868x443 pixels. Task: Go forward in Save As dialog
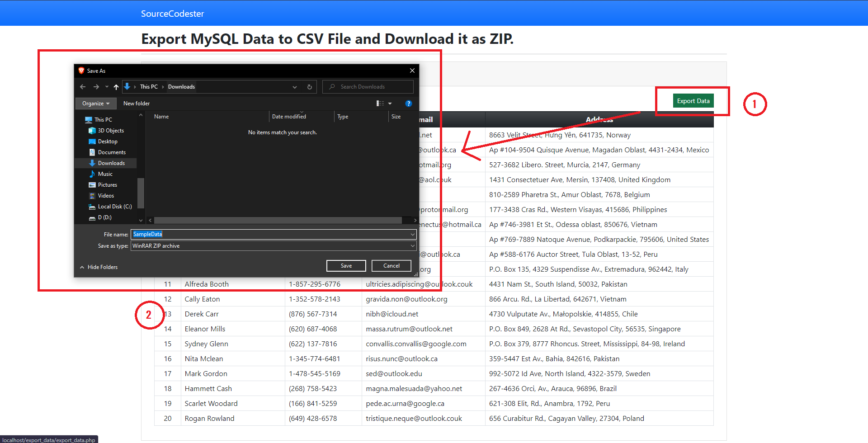click(96, 87)
